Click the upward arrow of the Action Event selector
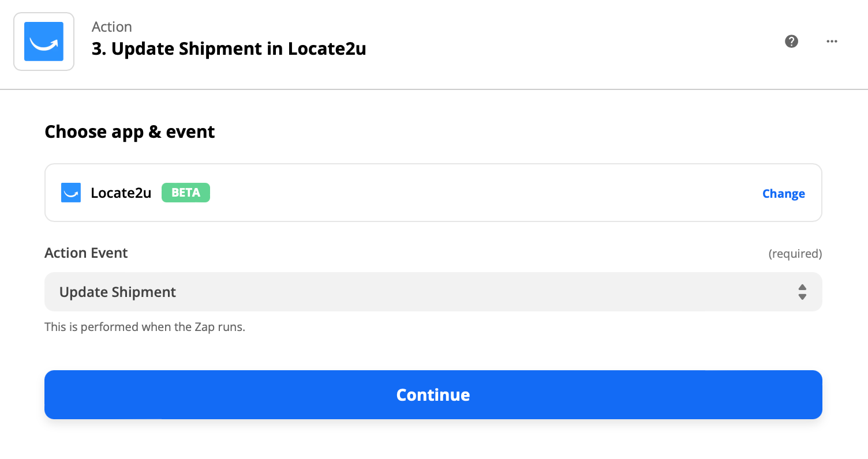This screenshot has width=868, height=459. (x=802, y=287)
